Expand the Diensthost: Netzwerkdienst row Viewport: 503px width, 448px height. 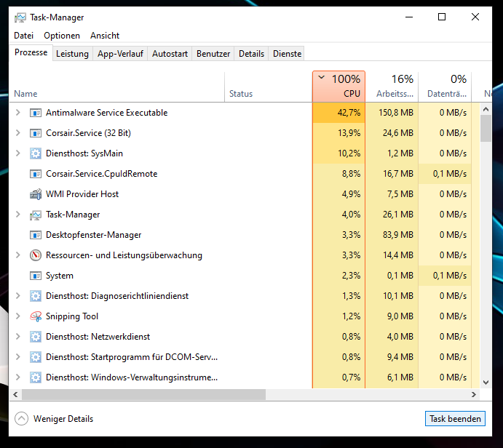[18, 337]
